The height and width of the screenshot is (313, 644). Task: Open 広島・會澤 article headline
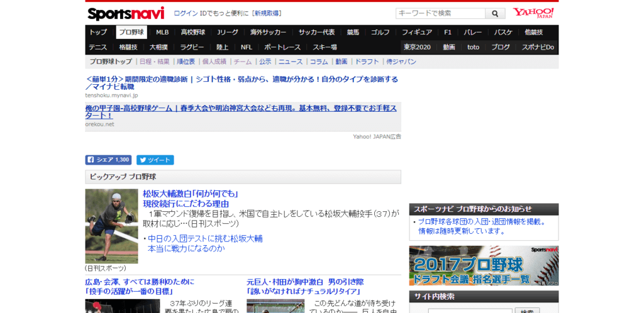click(140, 287)
